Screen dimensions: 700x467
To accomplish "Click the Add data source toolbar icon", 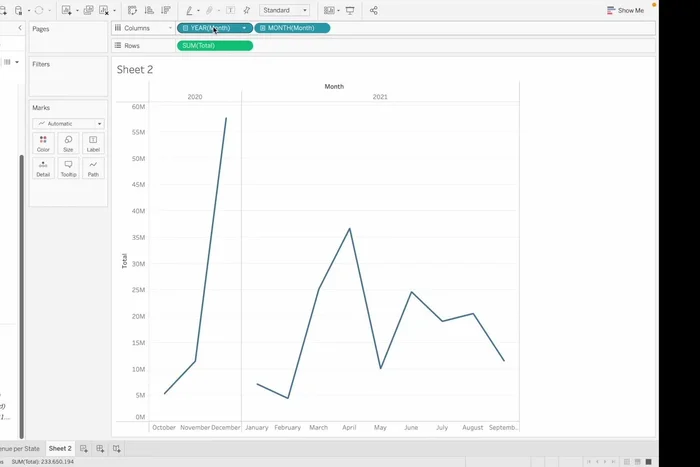I will point(3,10).
